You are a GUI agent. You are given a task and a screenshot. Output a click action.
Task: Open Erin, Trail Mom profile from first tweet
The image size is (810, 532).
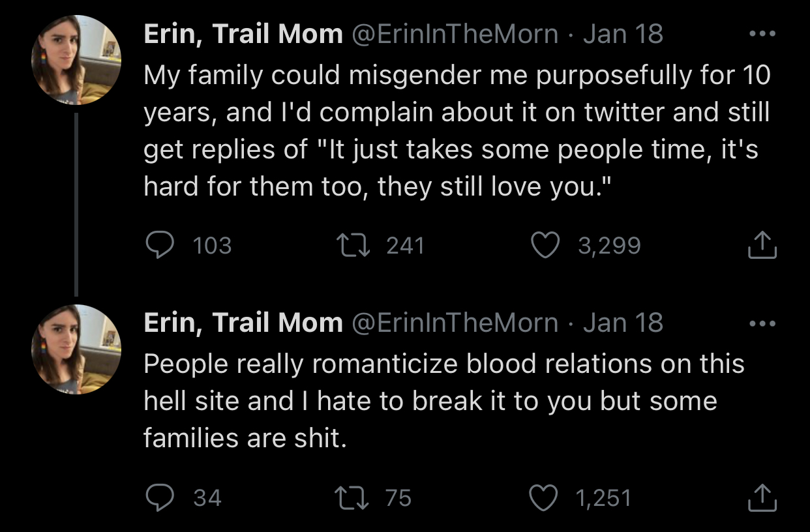tap(243, 35)
